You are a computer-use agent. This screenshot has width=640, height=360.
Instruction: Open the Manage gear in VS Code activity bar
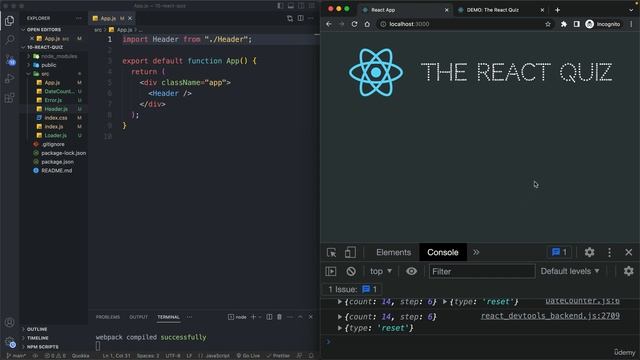point(10,342)
